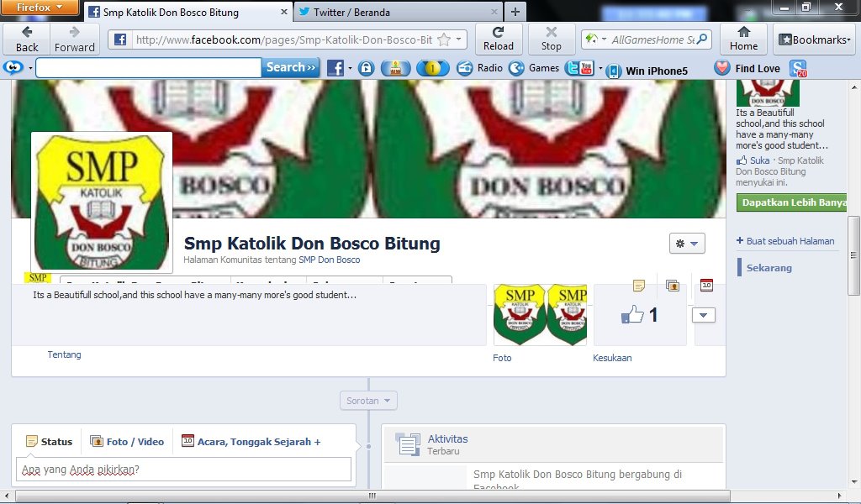Select the Status composer tab
The height and width of the screenshot is (504, 861).
50,442
